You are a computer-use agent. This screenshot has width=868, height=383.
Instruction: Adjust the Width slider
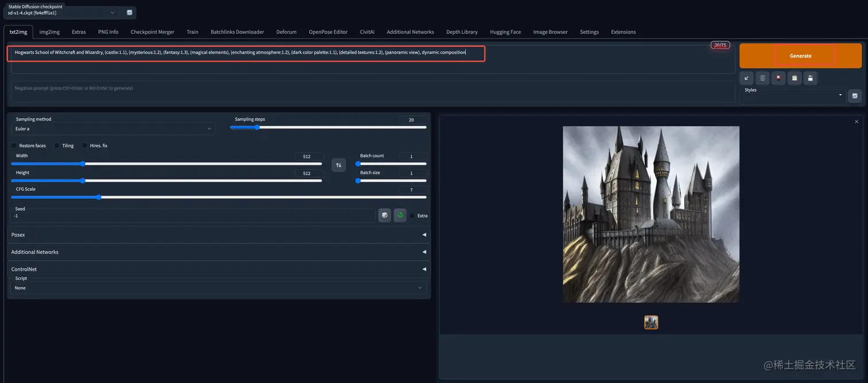tap(166, 164)
